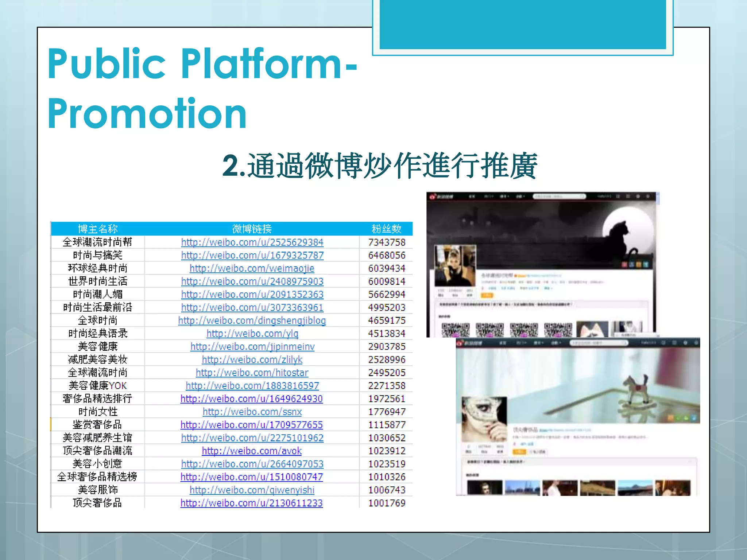Open link weibo.com/u/2525629384
This screenshot has width=747, height=560.
click(x=252, y=242)
